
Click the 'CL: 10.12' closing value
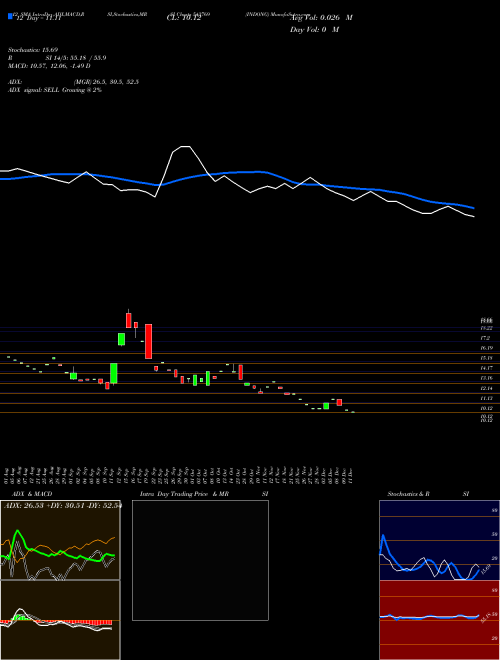point(184,18)
